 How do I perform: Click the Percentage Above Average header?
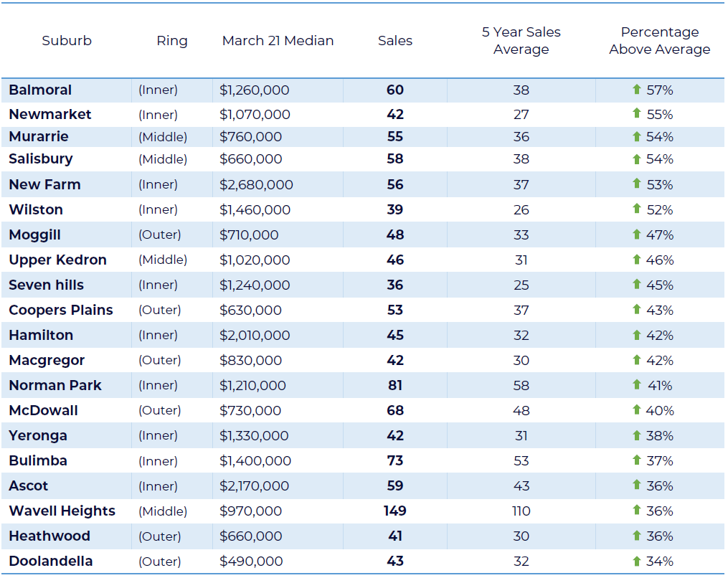pos(660,41)
